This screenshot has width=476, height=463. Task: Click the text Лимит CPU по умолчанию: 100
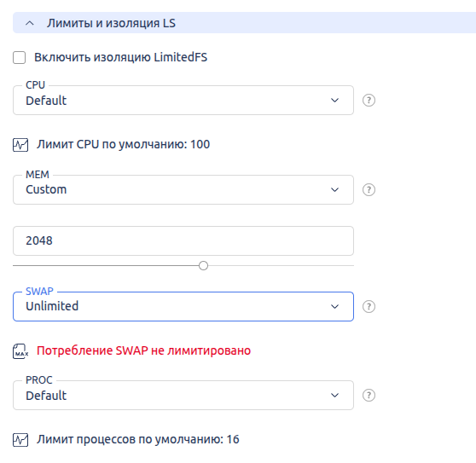click(x=123, y=144)
